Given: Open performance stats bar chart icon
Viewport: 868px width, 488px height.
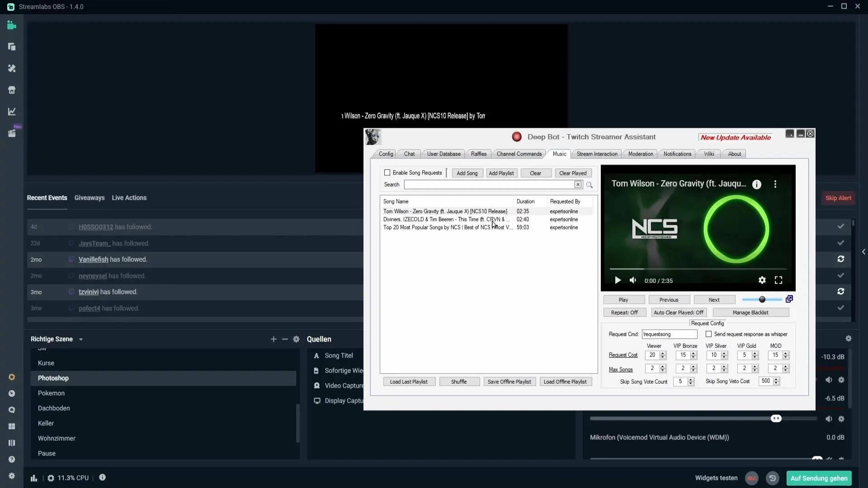Looking at the screenshot, I should pos(34,478).
